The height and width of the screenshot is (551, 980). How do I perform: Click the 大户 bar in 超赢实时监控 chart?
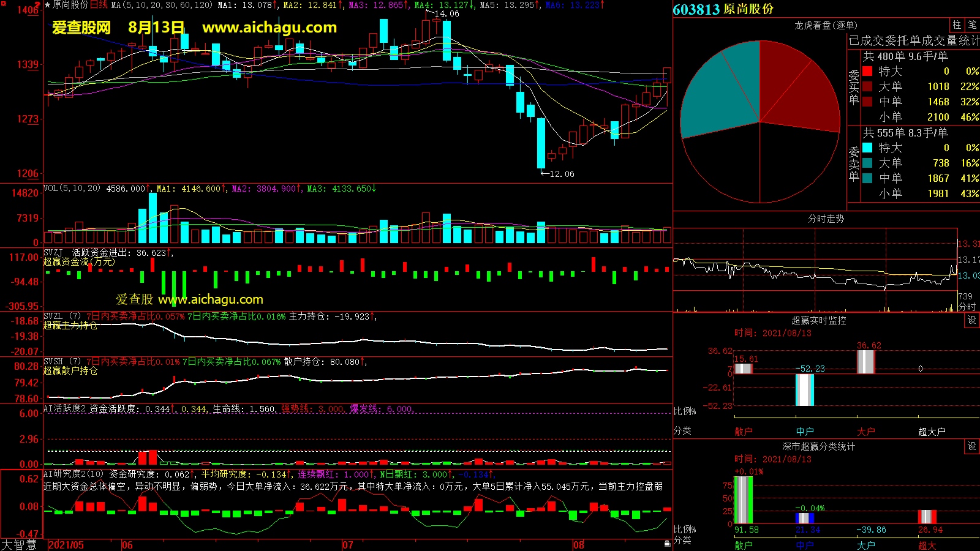(x=865, y=361)
